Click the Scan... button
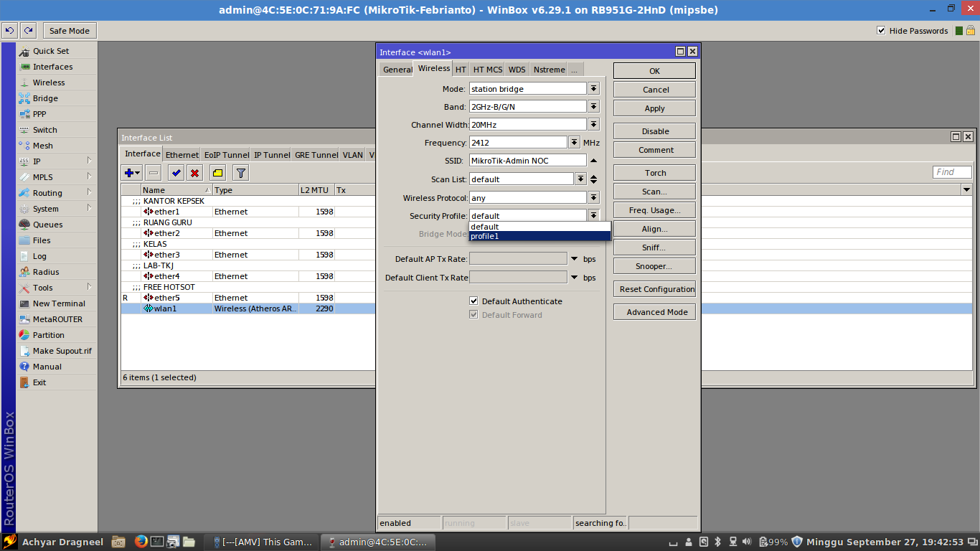Screen dimensions: 980x551 pos(654,192)
